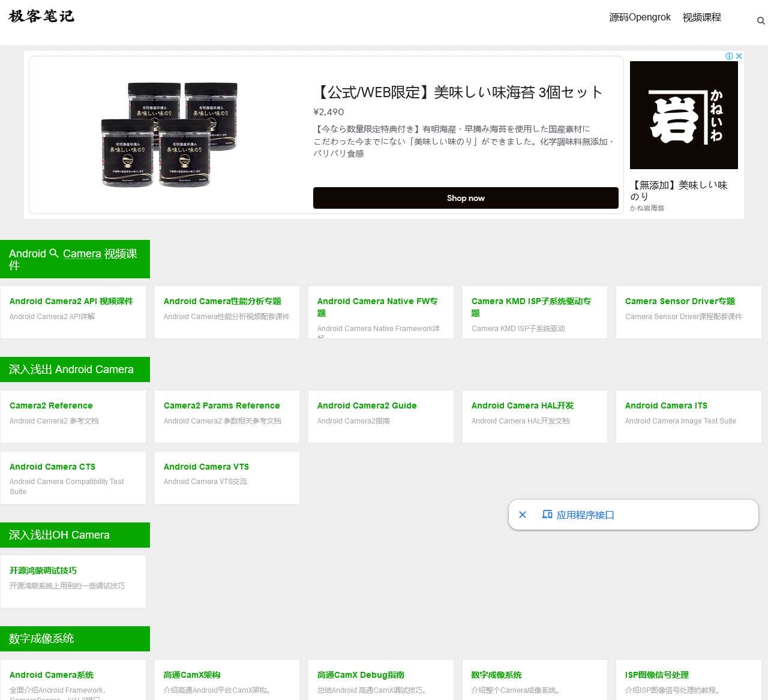The width and height of the screenshot is (768, 700).
Task: Click the Camera link in green heading
Action: click(x=82, y=254)
